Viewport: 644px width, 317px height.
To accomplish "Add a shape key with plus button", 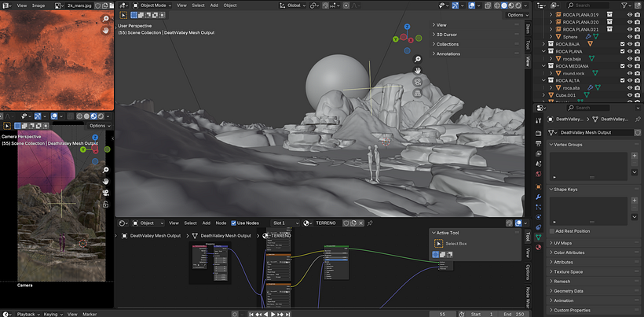I will point(634,201).
